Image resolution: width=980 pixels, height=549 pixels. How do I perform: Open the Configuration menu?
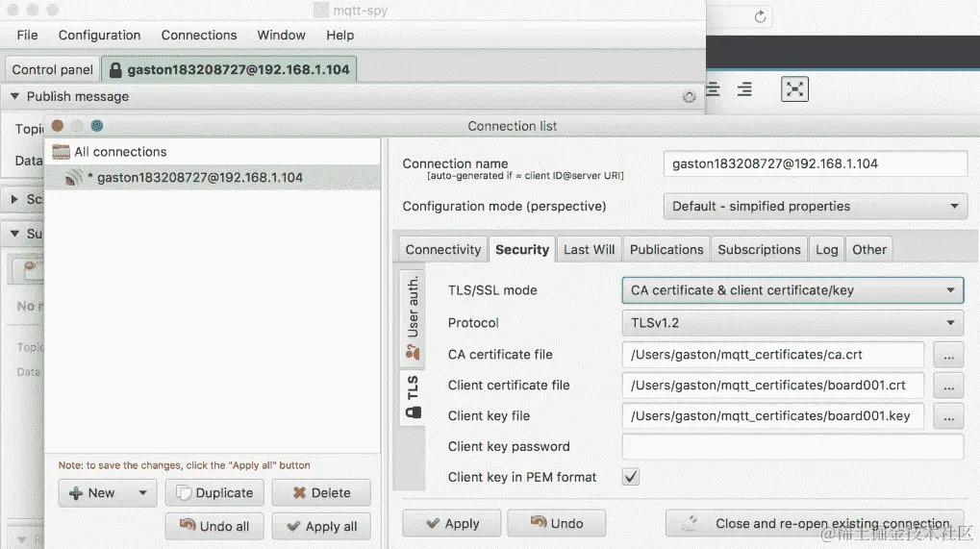tap(99, 35)
